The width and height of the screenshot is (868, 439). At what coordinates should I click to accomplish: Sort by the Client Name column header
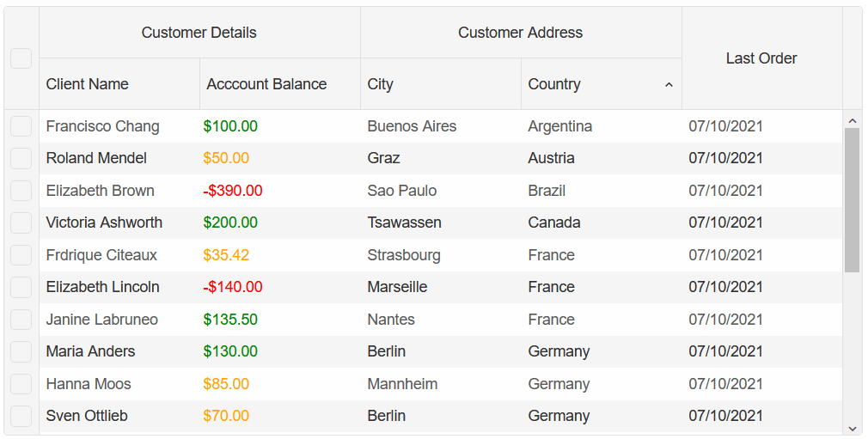(x=119, y=84)
